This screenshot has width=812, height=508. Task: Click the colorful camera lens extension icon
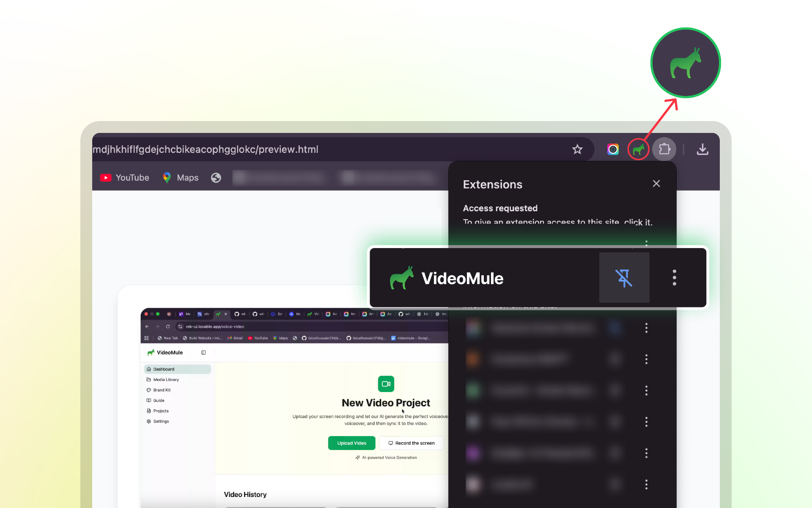pos(613,149)
